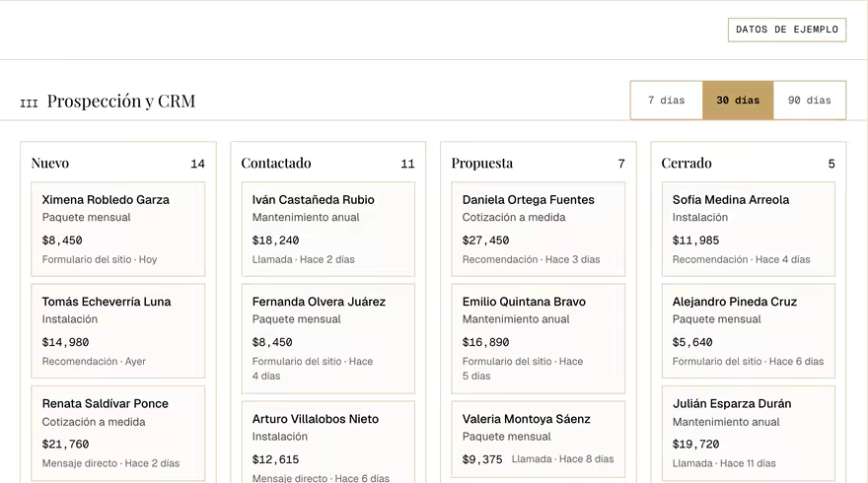Click the Propuesta column header
This screenshot has height=483, width=868.
click(481, 164)
